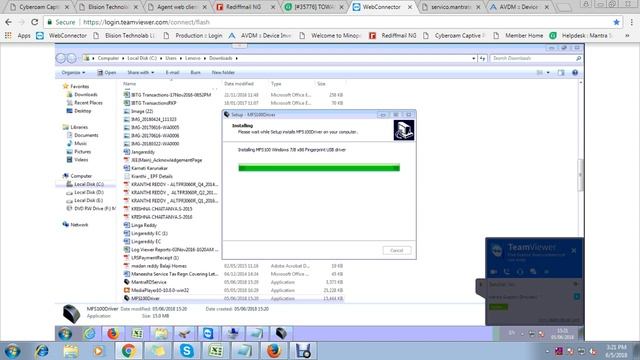The width and height of the screenshot is (640, 360).
Task: Click the video camera icon in TeamViewer panel
Action: click(494, 271)
